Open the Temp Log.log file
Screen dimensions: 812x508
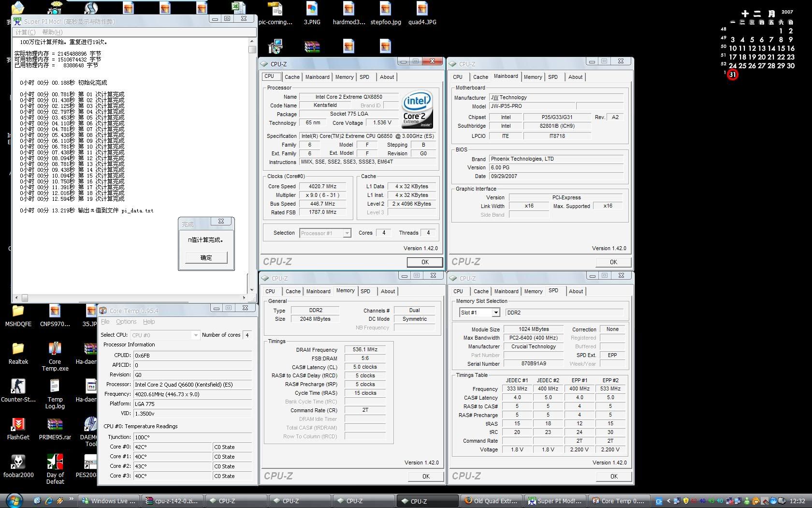(55, 394)
